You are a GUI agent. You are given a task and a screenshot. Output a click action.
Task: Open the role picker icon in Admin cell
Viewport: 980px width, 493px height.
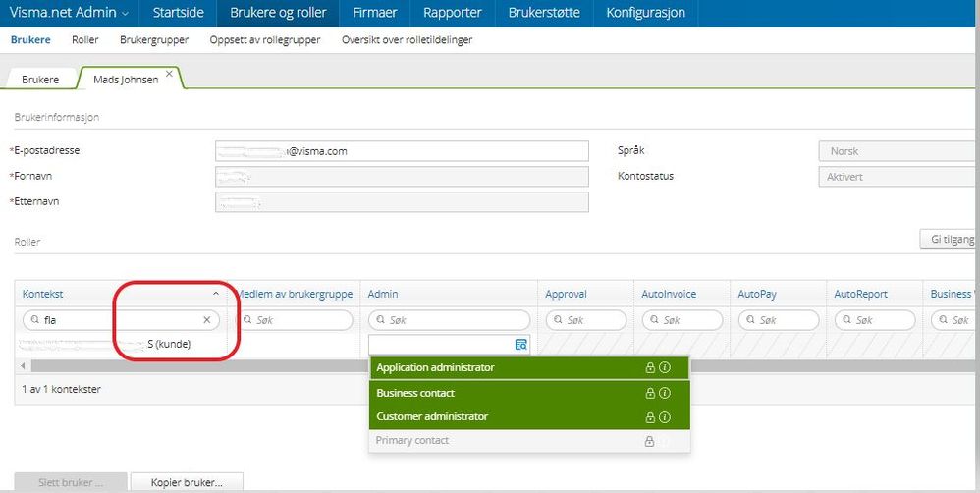pos(520,345)
